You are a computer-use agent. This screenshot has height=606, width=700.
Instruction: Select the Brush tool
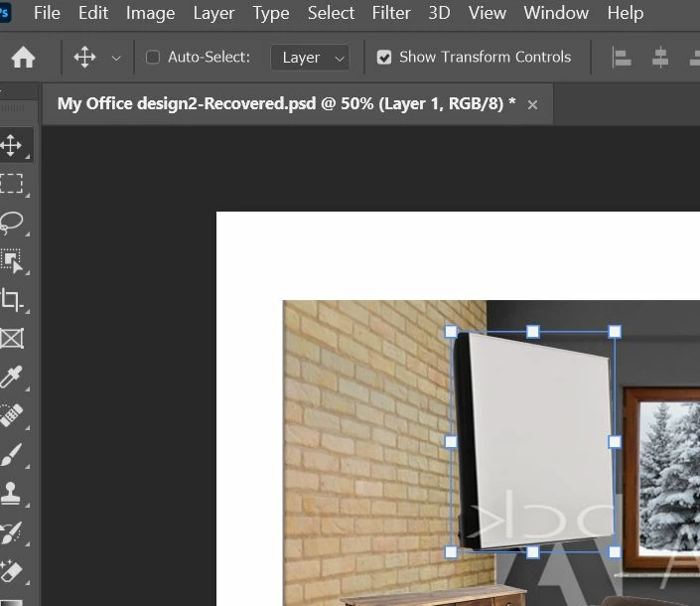pyautogui.click(x=11, y=454)
